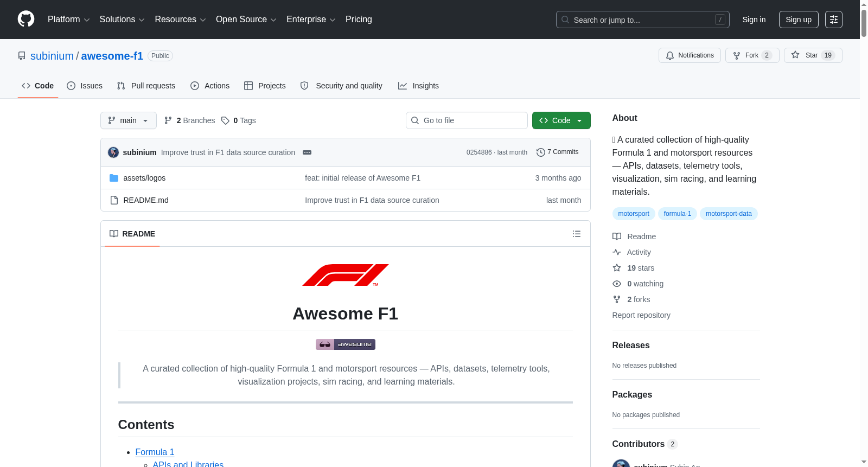The width and height of the screenshot is (868, 467).
Task: Fork the repository
Action: point(752,55)
